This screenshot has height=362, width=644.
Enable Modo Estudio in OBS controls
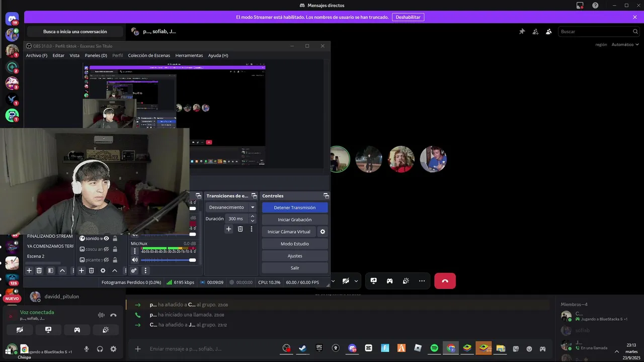[x=295, y=244]
